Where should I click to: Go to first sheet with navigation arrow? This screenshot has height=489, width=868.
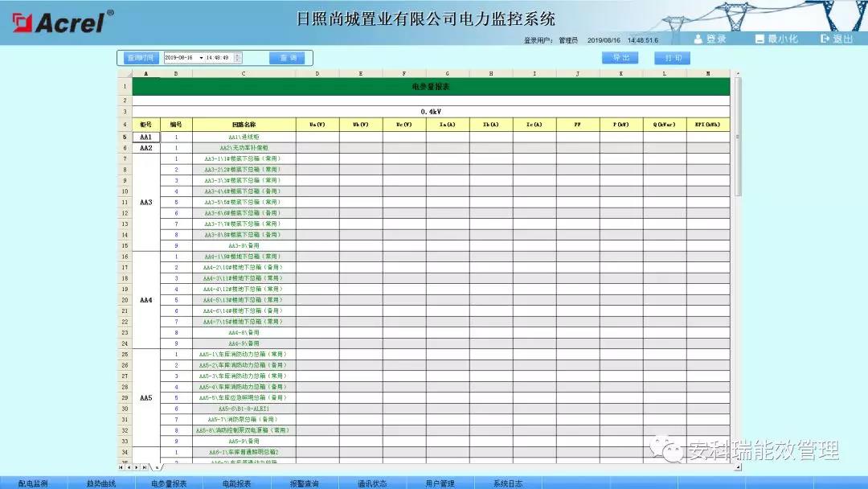121,467
